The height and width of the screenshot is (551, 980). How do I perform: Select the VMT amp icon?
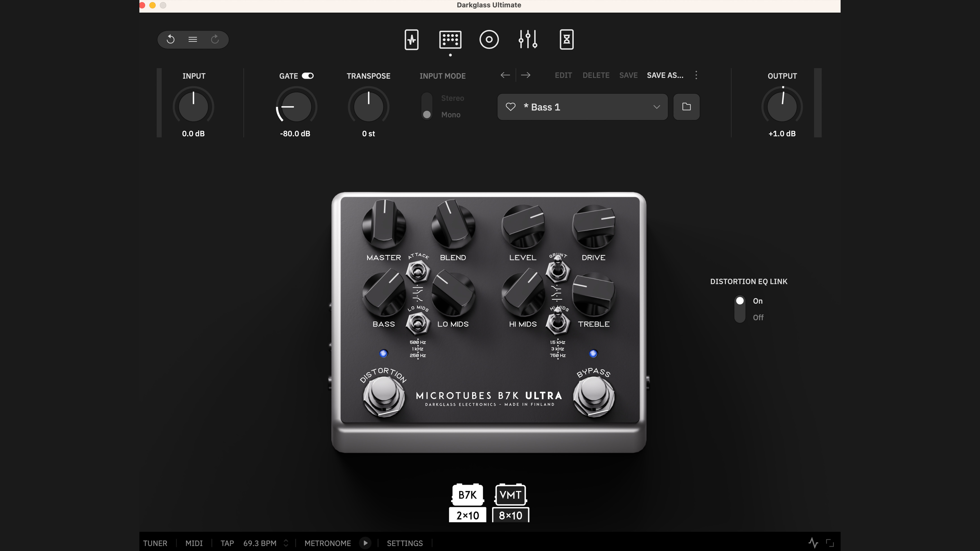(x=511, y=494)
